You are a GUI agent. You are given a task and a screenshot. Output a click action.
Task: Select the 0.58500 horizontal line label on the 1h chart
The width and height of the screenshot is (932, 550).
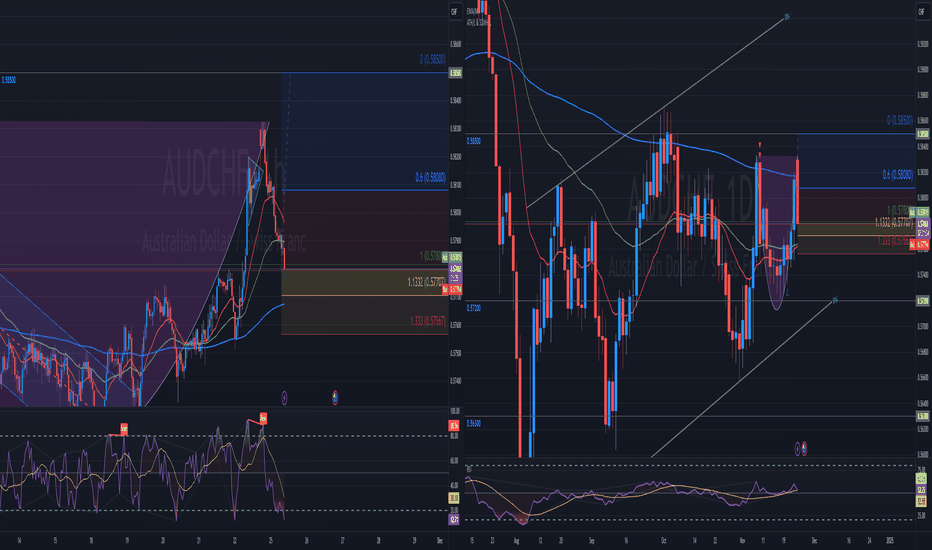pos(9,80)
